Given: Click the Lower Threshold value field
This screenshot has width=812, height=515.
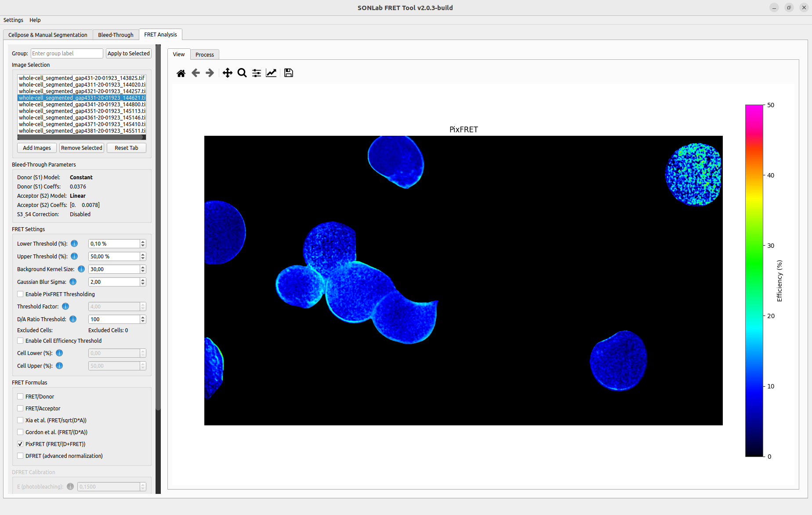Looking at the screenshot, I should point(114,243).
